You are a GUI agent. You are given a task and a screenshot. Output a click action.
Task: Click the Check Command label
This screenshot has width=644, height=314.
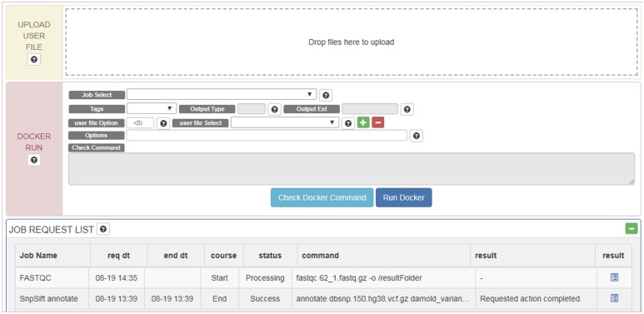96,147
